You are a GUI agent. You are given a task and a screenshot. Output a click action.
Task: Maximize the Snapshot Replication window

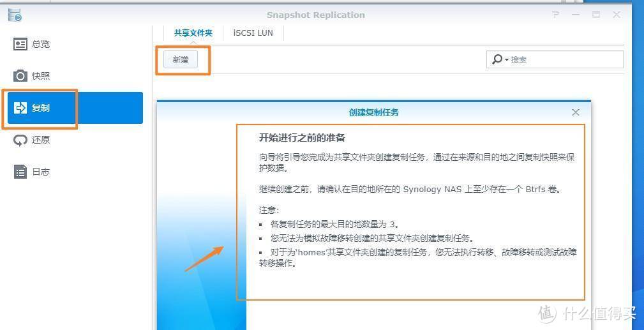pyautogui.click(x=596, y=15)
